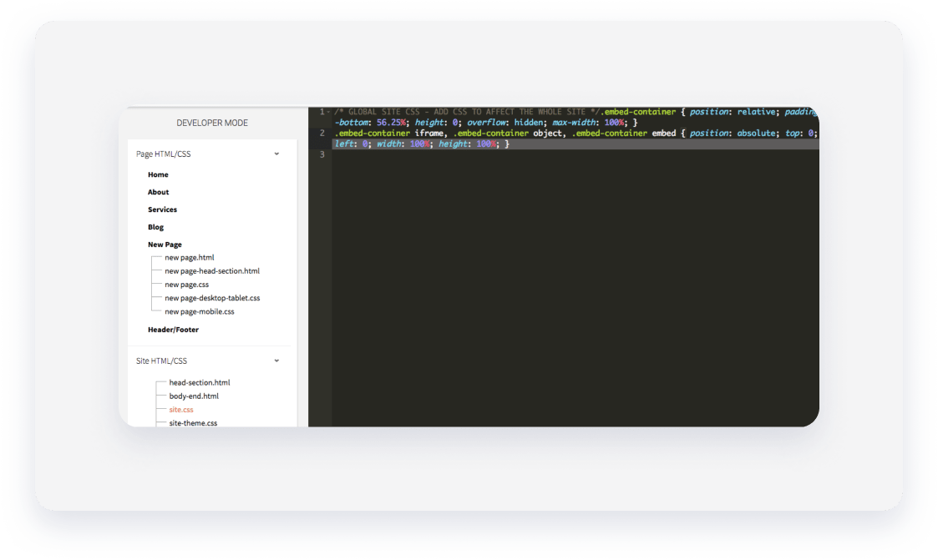Image resolution: width=938 pixels, height=560 pixels.
Task: Place cursor in empty line 3 of editor
Action: click(x=575, y=154)
